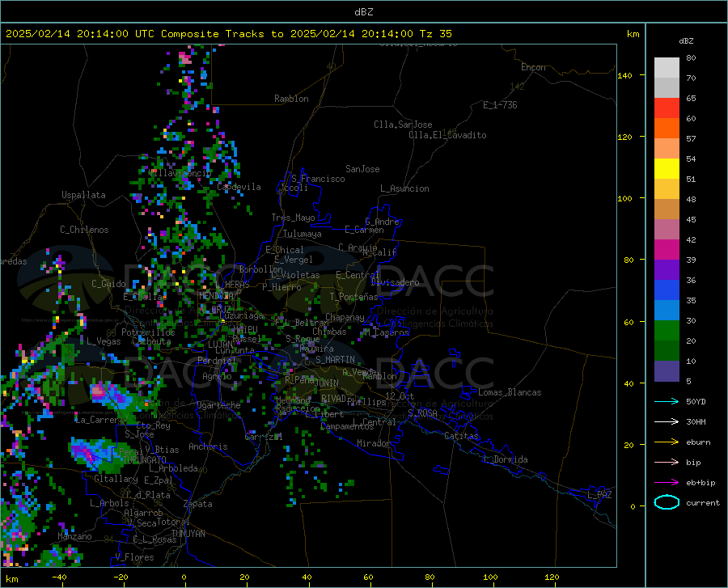This screenshot has width=728, height=588.
Task: Click the 45 dBZ mauve color swatch
Action: (x=667, y=230)
